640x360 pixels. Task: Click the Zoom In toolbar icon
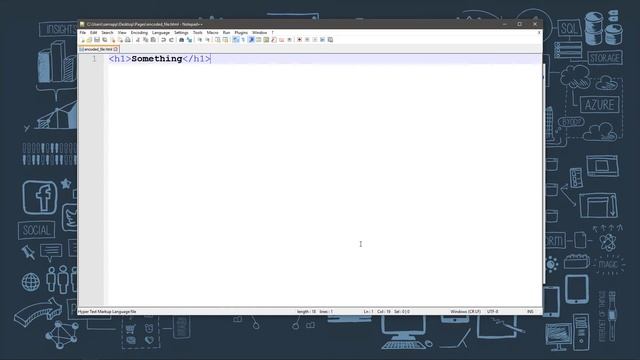click(200, 40)
